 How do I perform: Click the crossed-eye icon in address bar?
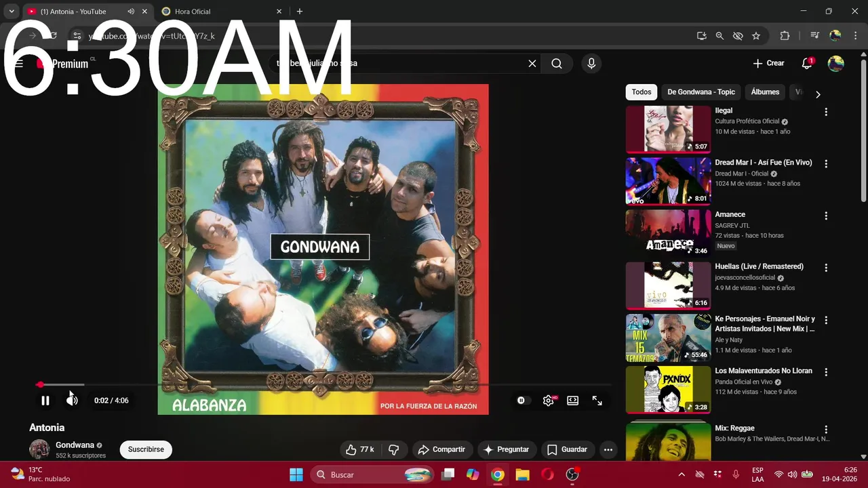(738, 36)
